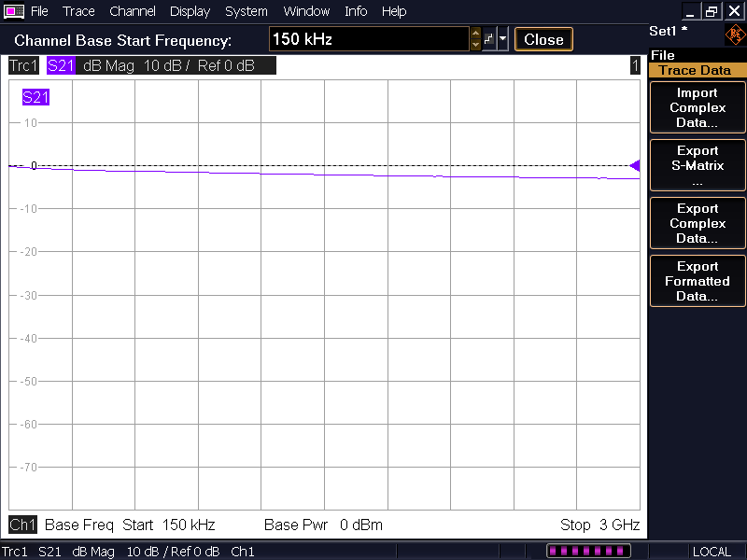Decrease start frequency with down spinner arrow

tap(475, 45)
